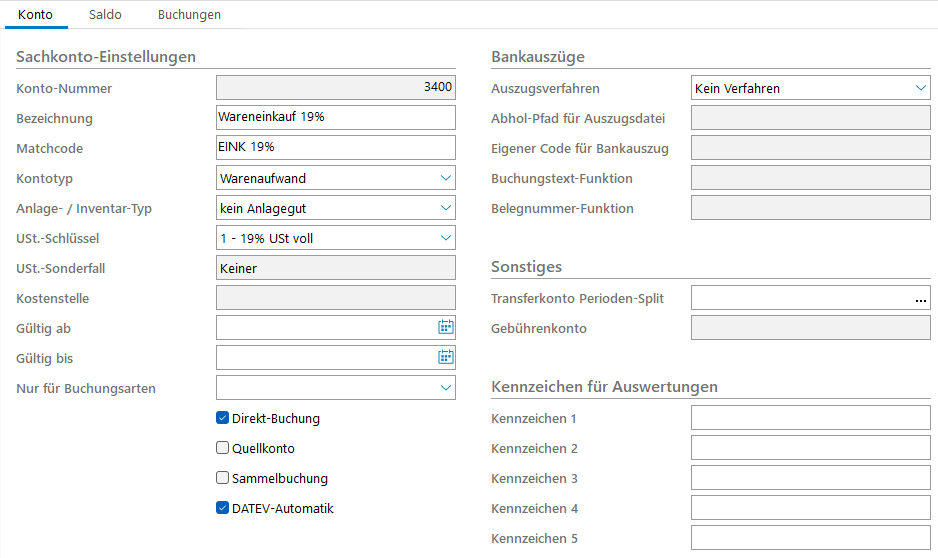This screenshot has height=558, width=938.
Task: Open the Auszugsverfahren dropdown
Action: pos(921,88)
